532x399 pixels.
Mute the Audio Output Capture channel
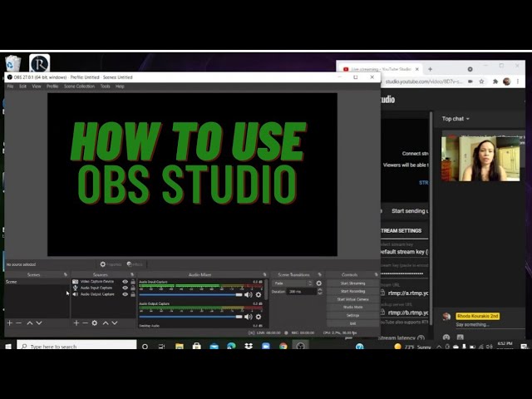[249, 317]
